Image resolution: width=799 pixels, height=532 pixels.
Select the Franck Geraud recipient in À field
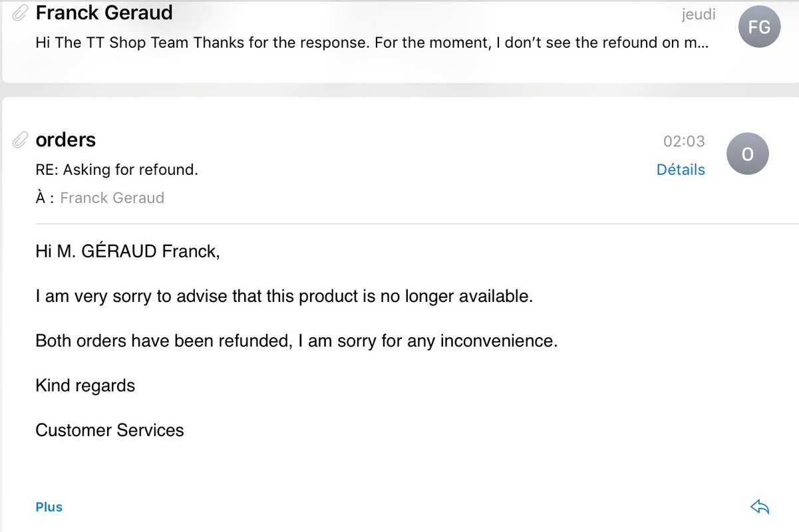(x=112, y=198)
